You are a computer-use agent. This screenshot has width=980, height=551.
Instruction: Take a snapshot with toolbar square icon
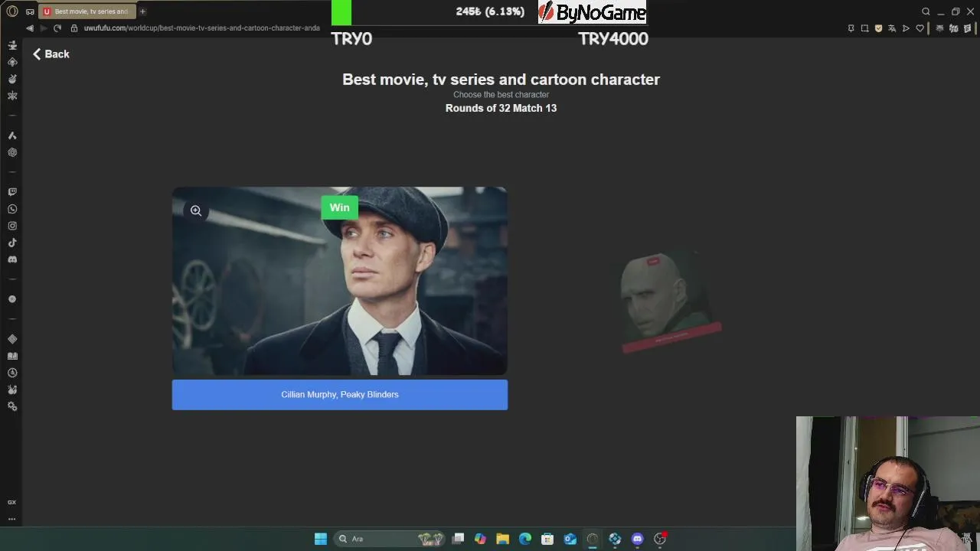click(864, 28)
